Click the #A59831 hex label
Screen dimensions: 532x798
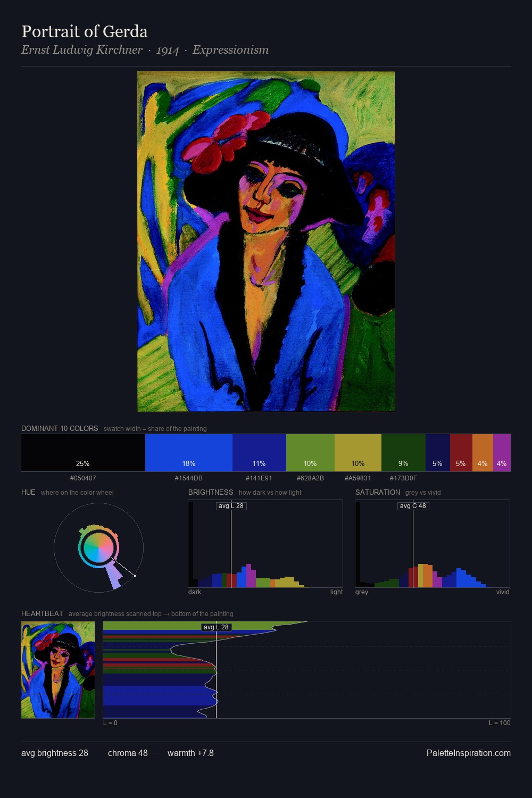tap(358, 478)
